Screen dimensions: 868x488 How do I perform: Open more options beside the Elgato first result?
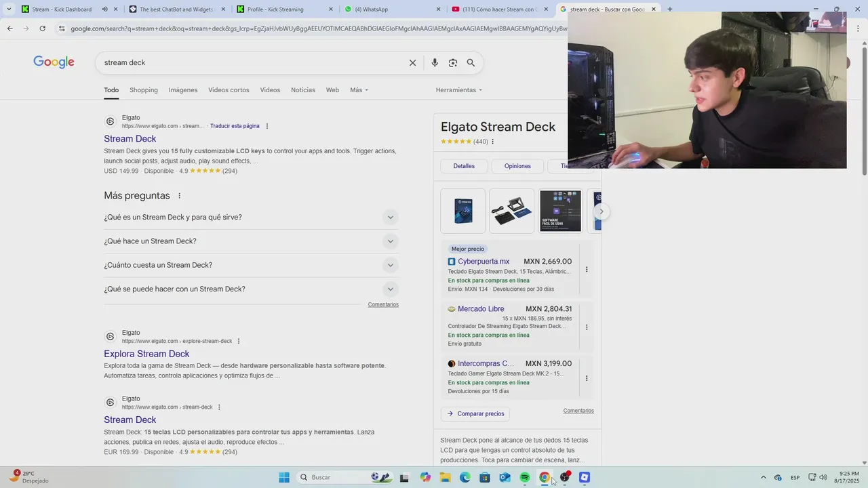click(267, 126)
